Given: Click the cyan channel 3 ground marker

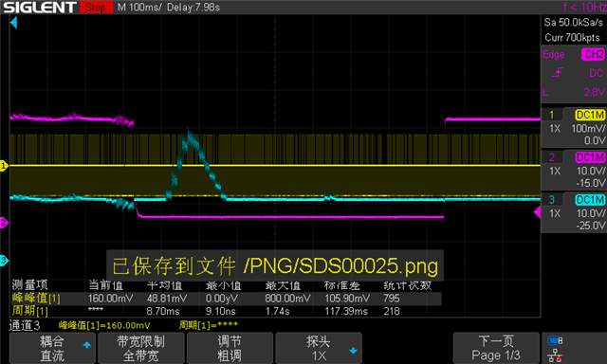Looking at the screenshot, I should (4, 261).
